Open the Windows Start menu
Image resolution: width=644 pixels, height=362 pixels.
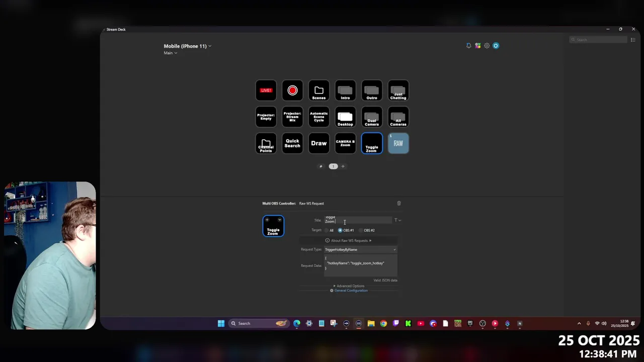click(x=221, y=323)
